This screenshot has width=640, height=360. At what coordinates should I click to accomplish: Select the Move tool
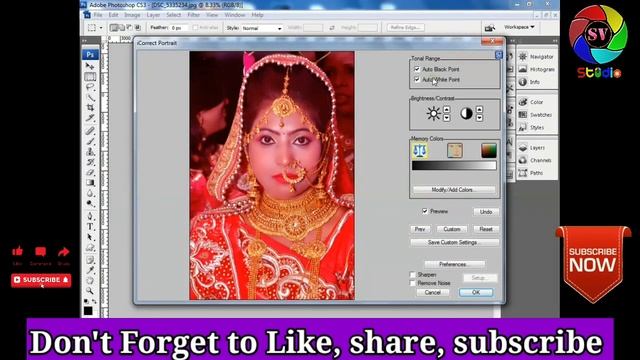click(x=90, y=66)
